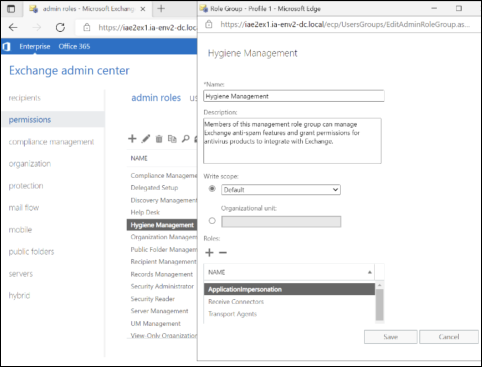Select Hygiene Management role group row
This screenshot has height=367, width=482.
(162, 225)
